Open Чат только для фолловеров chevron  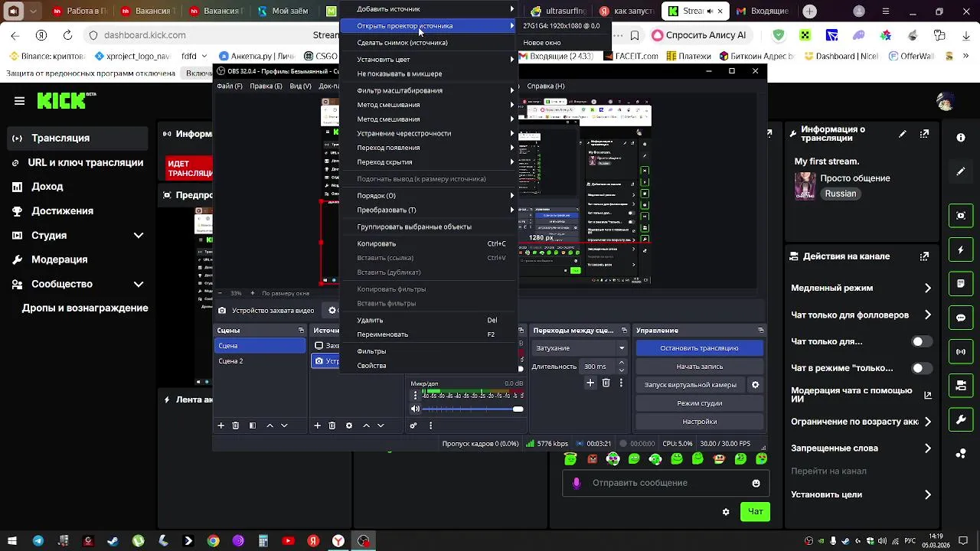click(928, 315)
